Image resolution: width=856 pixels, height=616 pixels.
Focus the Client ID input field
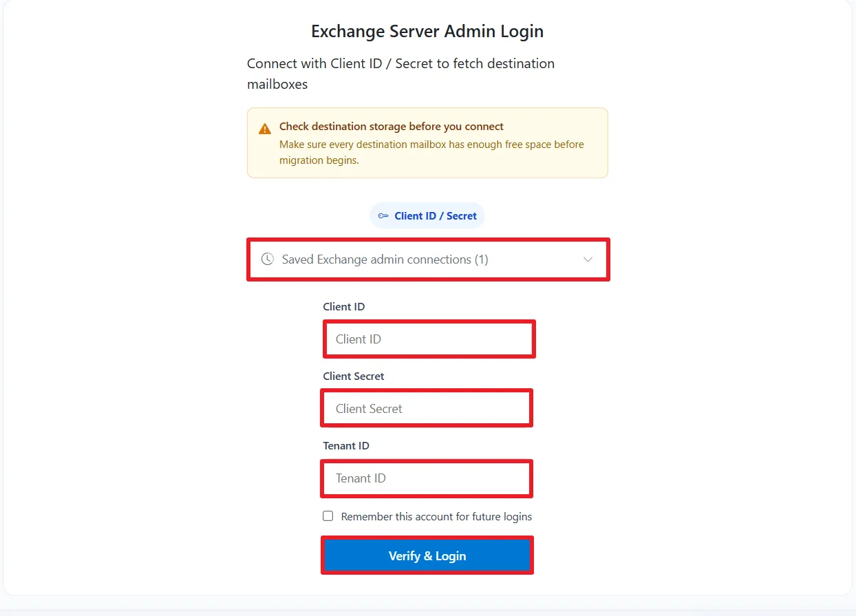click(429, 339)
